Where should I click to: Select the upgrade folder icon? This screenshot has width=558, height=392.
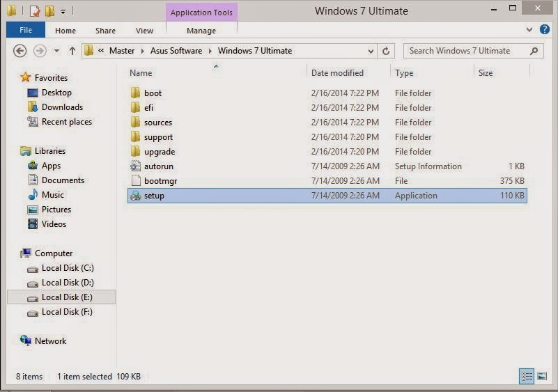135,151
